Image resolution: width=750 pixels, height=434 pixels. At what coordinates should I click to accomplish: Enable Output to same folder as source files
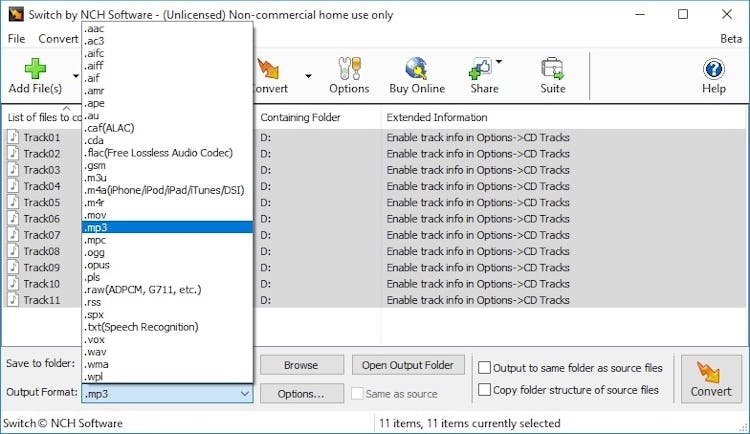pos(485,367)
